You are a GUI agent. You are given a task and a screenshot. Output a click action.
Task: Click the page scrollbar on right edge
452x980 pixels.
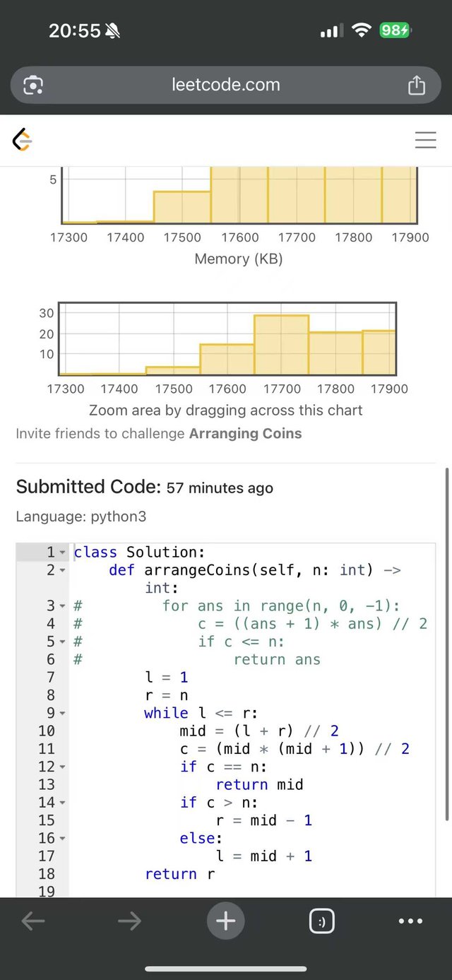446,643
